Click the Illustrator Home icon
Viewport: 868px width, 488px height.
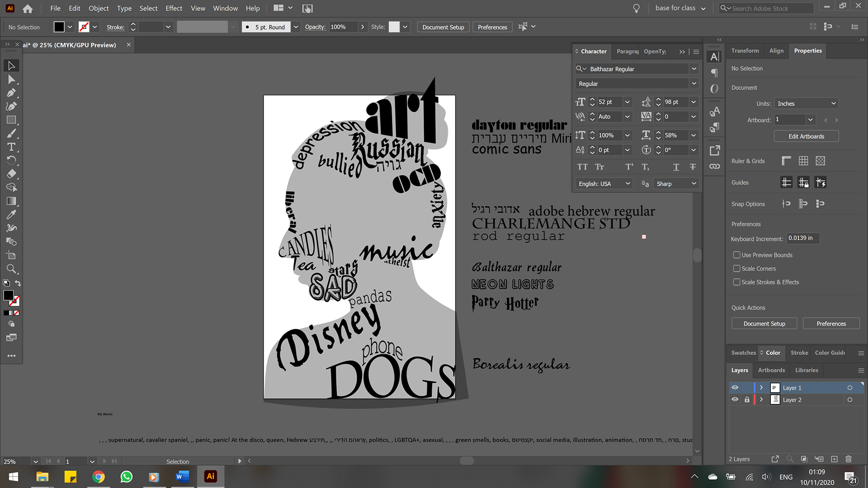28,8
